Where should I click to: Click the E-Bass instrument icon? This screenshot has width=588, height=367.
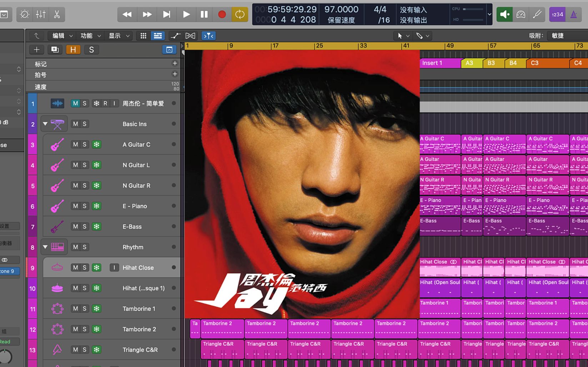(57, 226)
